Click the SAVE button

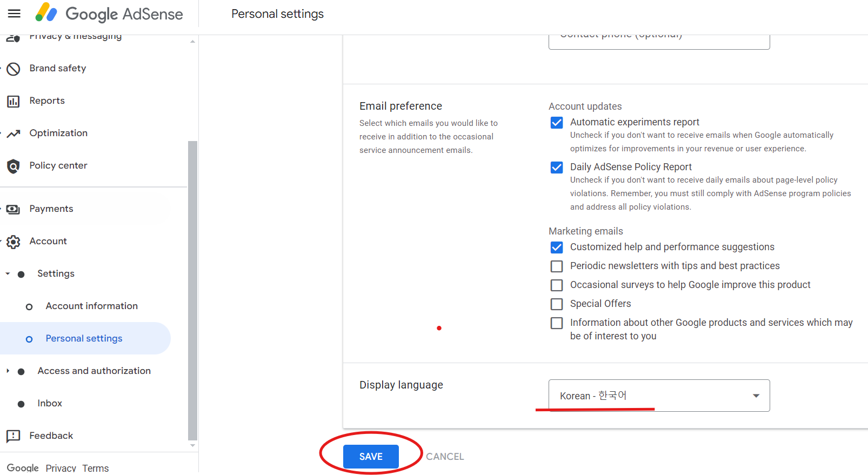[371, 457]
